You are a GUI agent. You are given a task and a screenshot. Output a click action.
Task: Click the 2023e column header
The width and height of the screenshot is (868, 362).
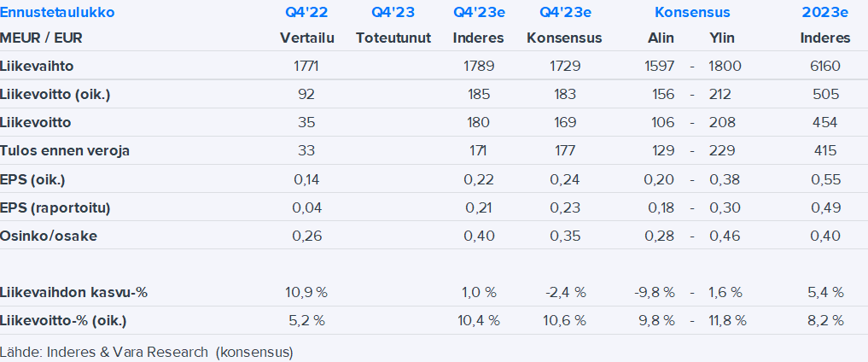(x=825, y=13)
